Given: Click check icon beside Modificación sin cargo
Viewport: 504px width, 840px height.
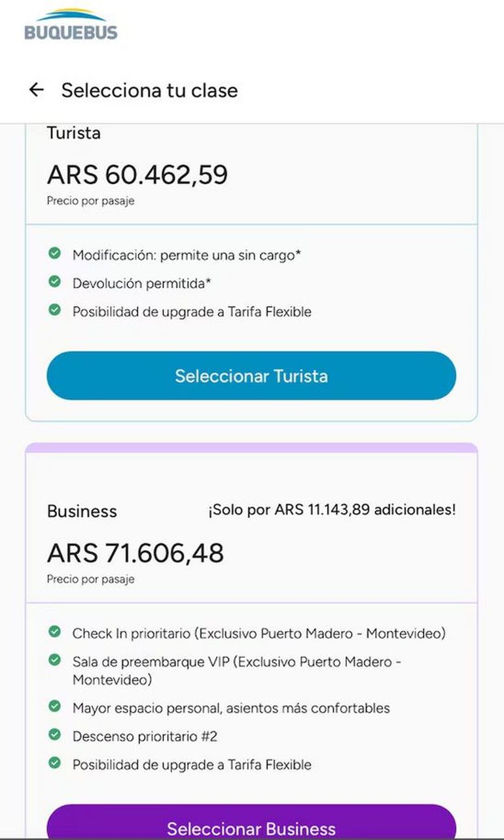Looking at the screenshot, I should click(55, 253).
